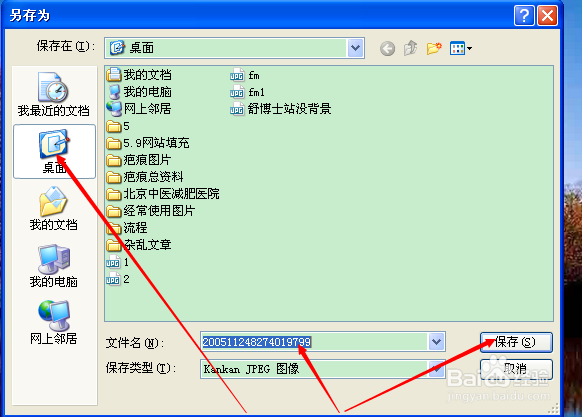
Task: Select folder 北京中医减肥医院
Action: coord(163,194)
